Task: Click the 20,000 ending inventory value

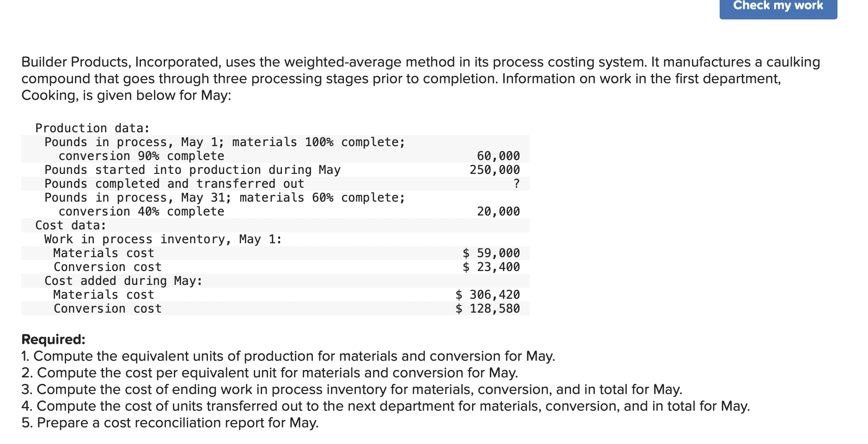Action: coord(498,211)
